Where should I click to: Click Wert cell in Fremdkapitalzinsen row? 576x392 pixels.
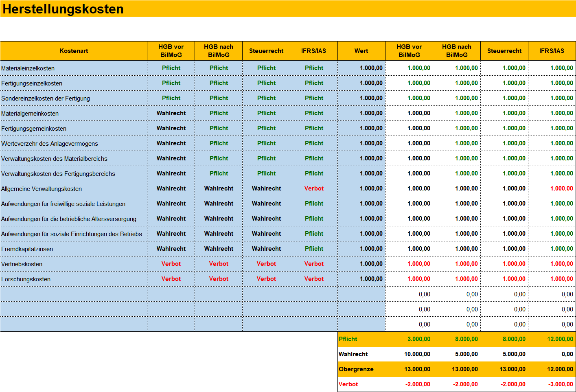pos(361,249)
